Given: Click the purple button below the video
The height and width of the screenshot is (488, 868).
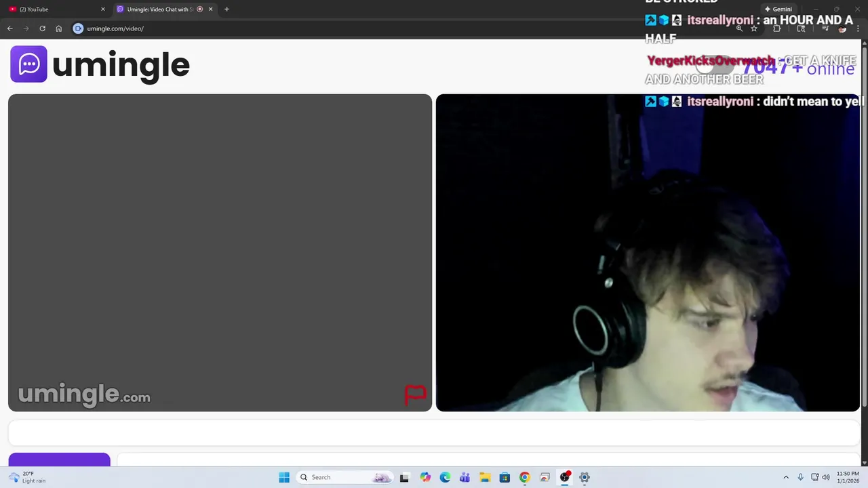Looking at the screenshot, I should (59, 460).
